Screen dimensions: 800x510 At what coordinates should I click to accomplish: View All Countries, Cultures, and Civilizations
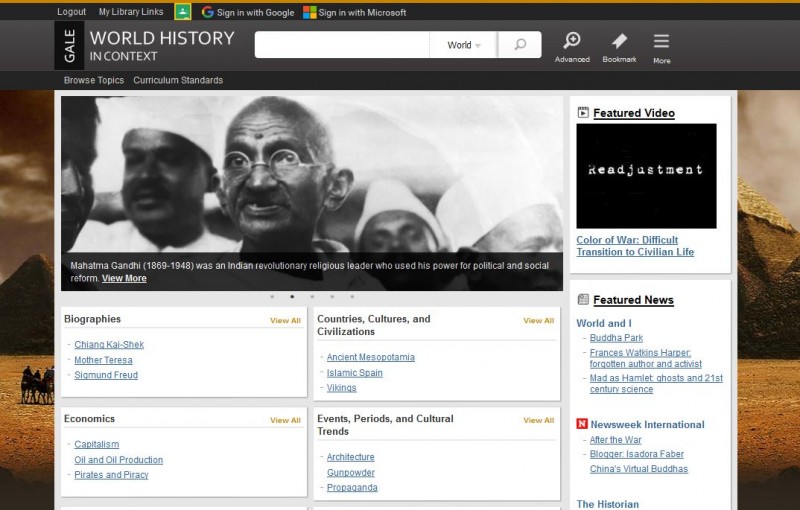(539, 320)
